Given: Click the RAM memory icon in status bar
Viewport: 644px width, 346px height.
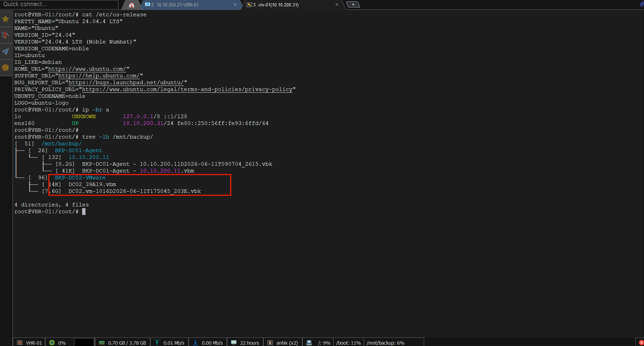Looking at the screenshot, I should tap(102, 343).
